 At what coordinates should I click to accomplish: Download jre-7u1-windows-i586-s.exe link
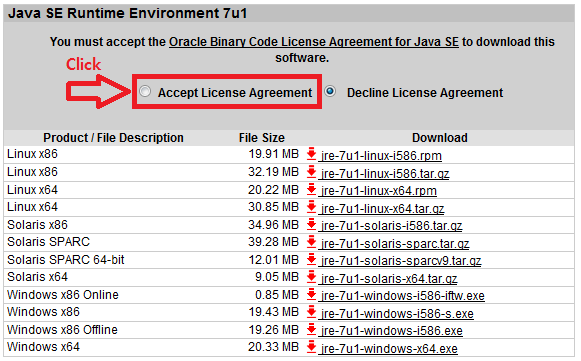397,314
